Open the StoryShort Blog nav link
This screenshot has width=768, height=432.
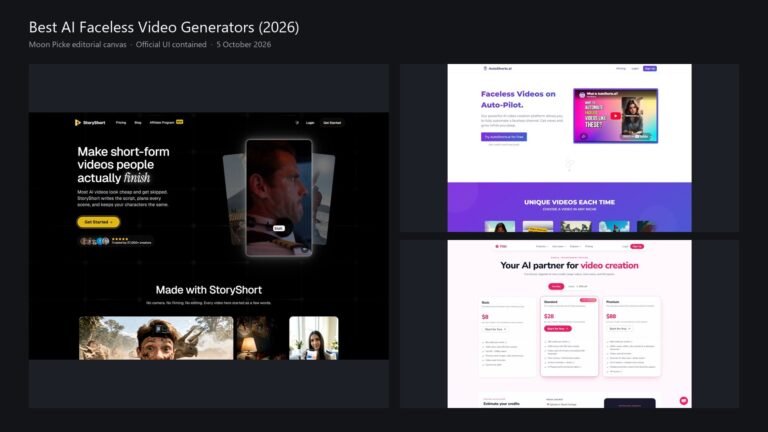click(x=138, y=122)
